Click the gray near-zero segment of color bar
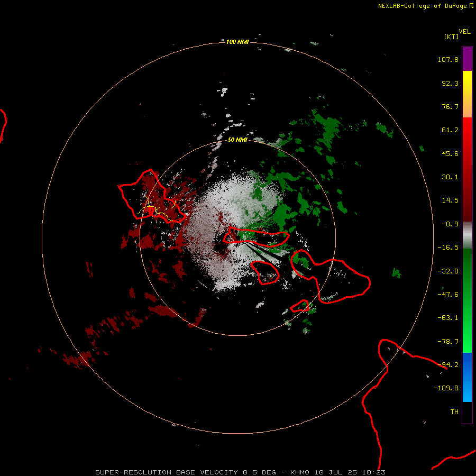The image size is (476, 476). click(467, 235)
